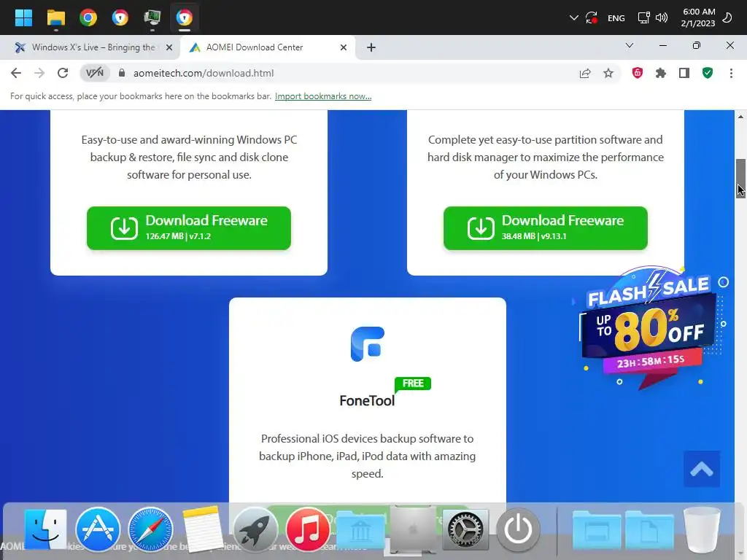Open the Music app in dock
Viewport: 747px width, 560px height.
[x=308, y=529]
